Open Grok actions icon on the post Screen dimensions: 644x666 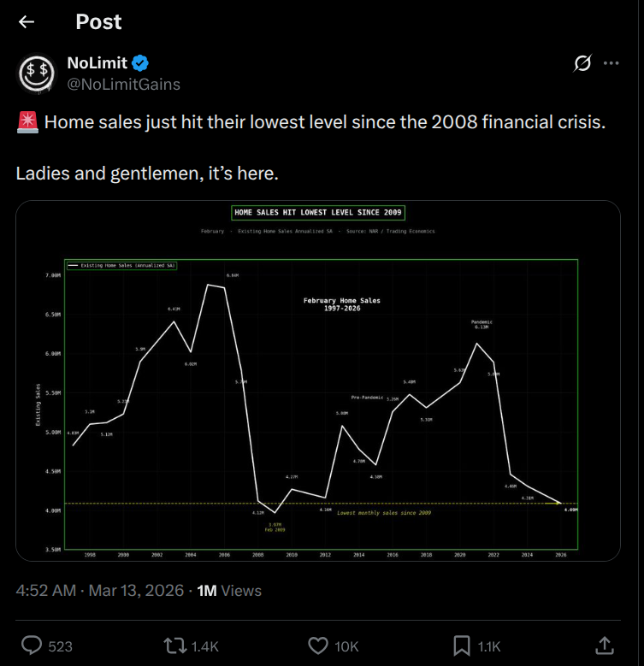pos(582,63)
